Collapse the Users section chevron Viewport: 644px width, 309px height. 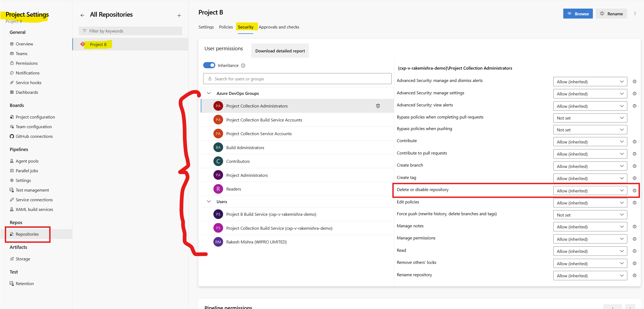point(209,202)
